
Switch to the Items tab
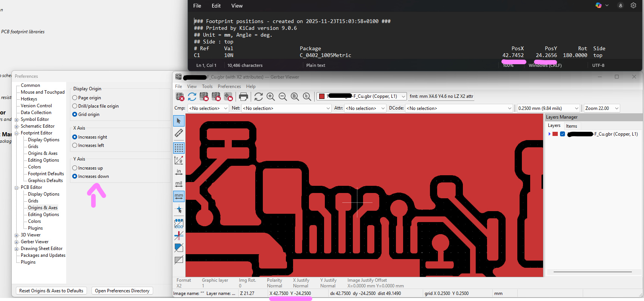(571, 126)
